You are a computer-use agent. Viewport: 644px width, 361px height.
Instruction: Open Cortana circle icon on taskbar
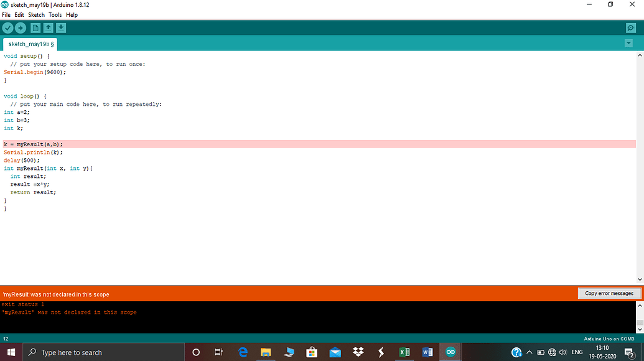(x=196, y=352)
